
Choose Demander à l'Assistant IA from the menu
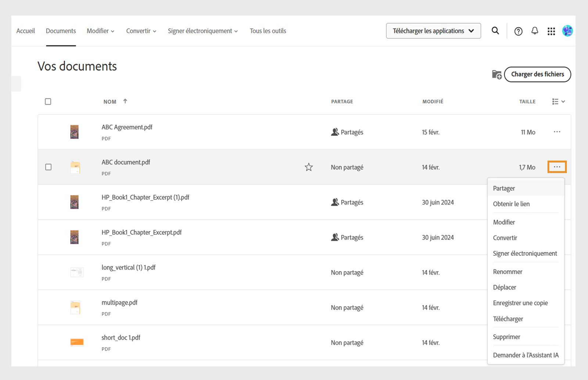[526, 355]
